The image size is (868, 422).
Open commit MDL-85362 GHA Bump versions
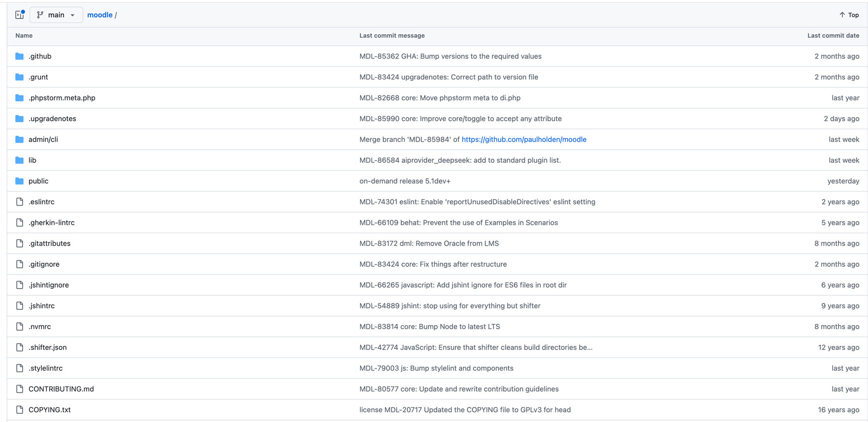coord(450,56)
